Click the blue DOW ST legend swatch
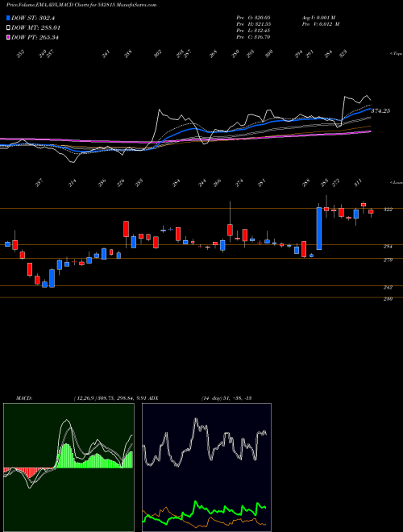Viewport: 403px width, 532px height. pyautogui.click(x=8, y=18)
